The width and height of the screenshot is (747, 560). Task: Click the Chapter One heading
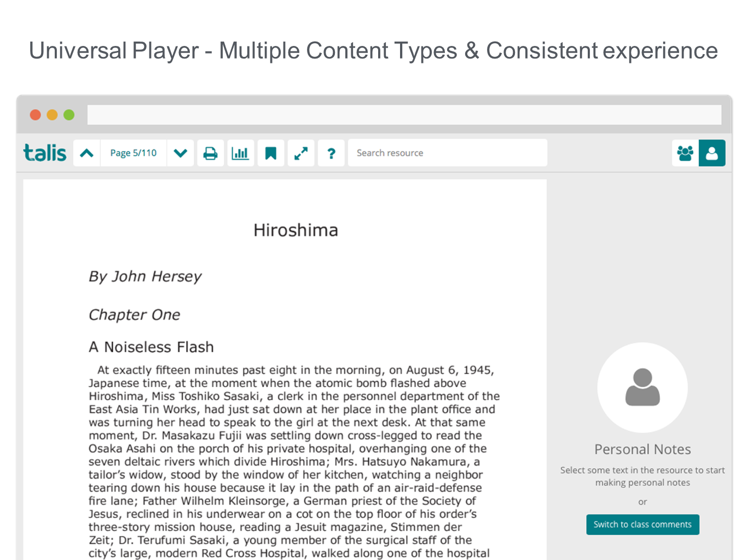click(x=135, y=315)
